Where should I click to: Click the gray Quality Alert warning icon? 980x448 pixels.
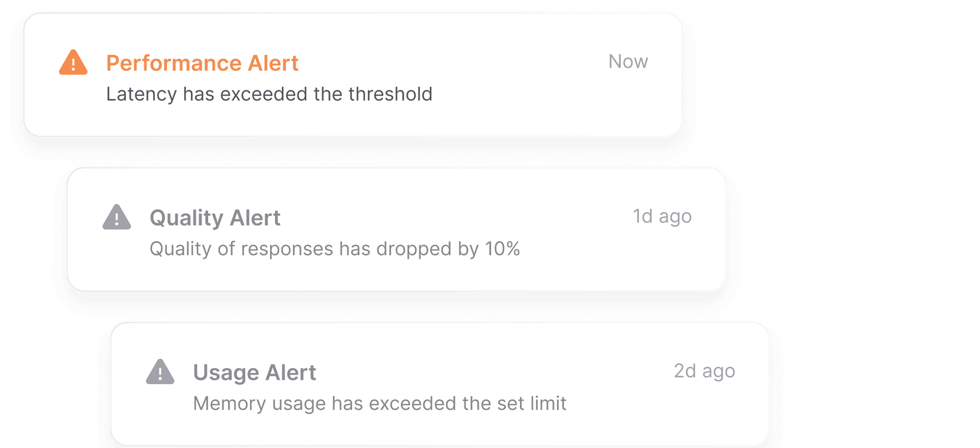116,218
